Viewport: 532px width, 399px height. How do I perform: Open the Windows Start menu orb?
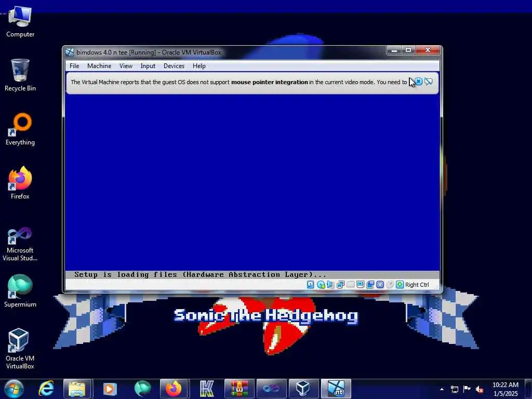coord(14,389)
